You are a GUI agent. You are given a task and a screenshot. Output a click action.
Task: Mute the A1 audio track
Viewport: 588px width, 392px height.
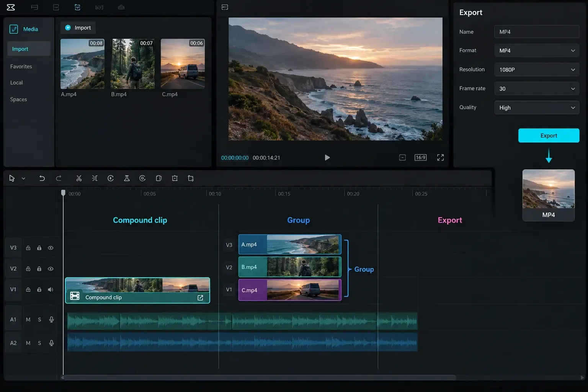point(28,320)
